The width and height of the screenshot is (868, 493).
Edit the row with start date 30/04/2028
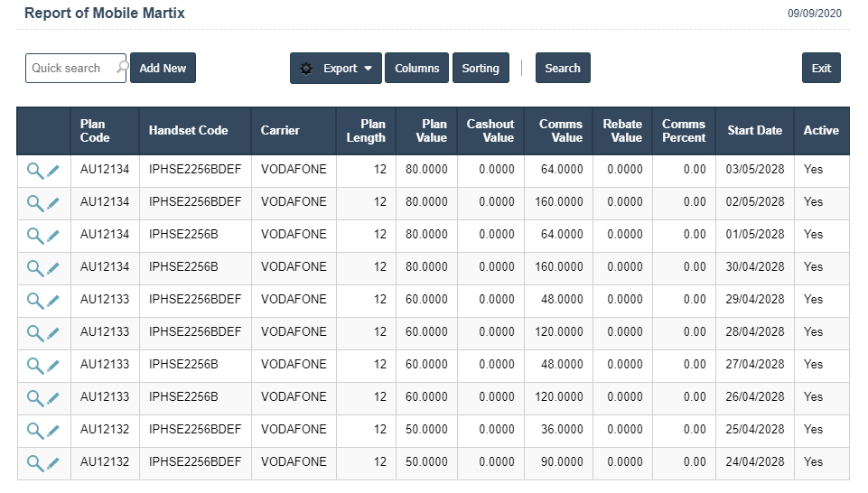(x=53, y=268)
